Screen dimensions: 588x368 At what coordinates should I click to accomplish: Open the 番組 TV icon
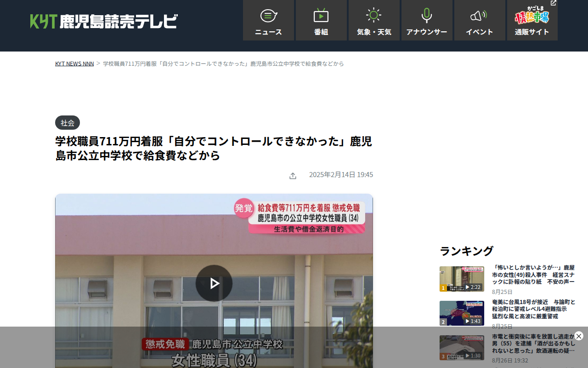point(321,20)
